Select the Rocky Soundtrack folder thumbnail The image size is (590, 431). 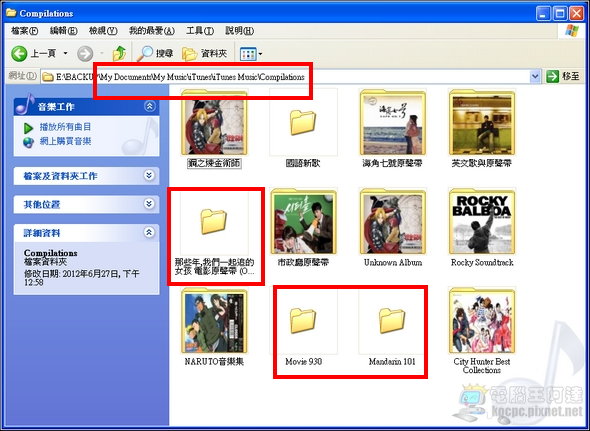[482, 222]
